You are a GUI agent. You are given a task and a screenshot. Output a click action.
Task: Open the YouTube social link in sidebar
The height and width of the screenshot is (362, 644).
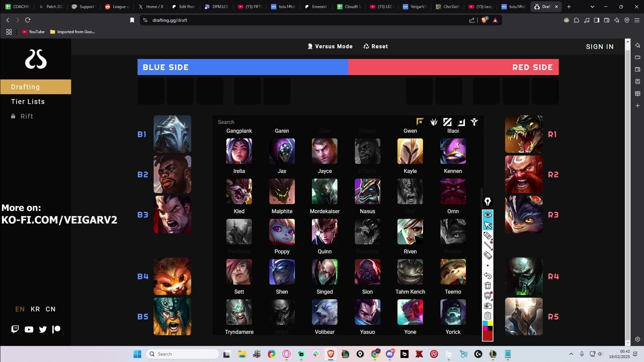pyautogui.click(x=29, y=329)
